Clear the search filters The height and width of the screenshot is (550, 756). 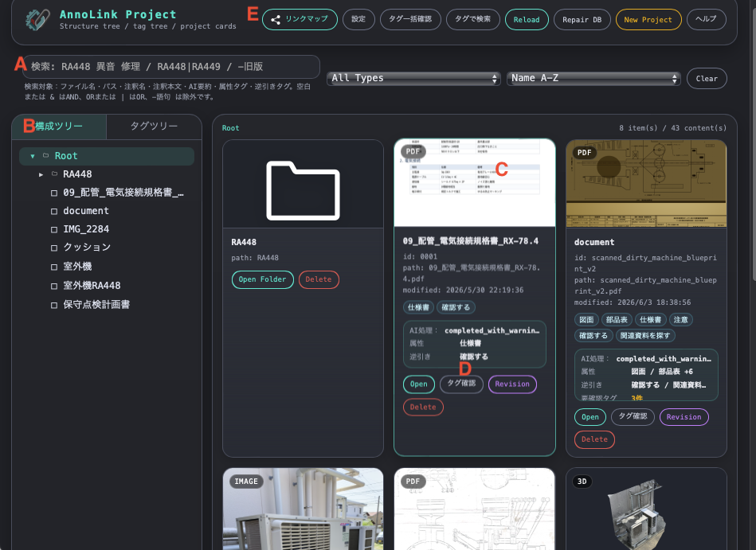pos(707,79)
